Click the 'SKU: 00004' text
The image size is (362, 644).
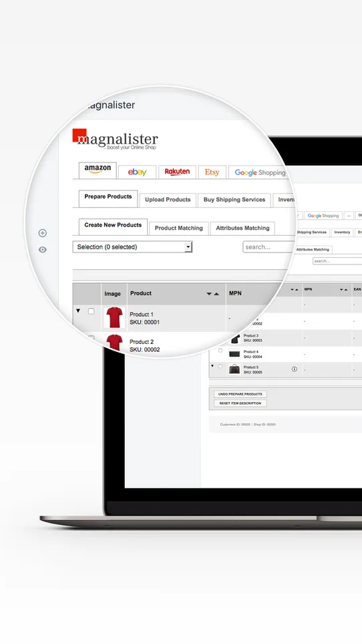[x=252, y=357]
